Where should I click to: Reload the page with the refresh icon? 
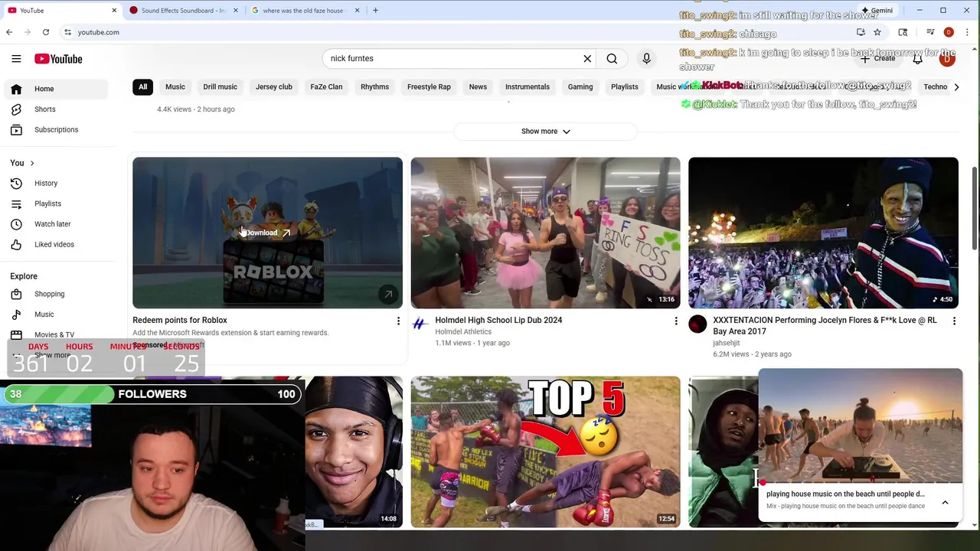point(46,32)
